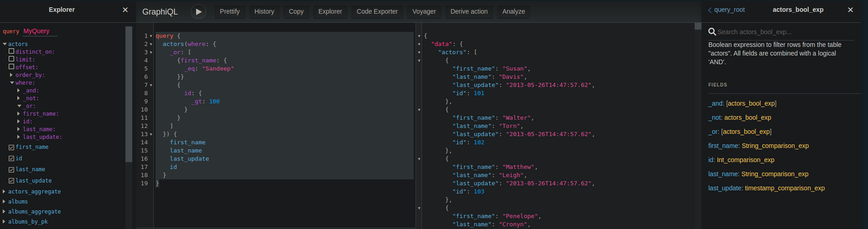Viewport: 868px width, 229px height.
Task: Open timestamp_comparison_exp type link
Action: point(785,188)
